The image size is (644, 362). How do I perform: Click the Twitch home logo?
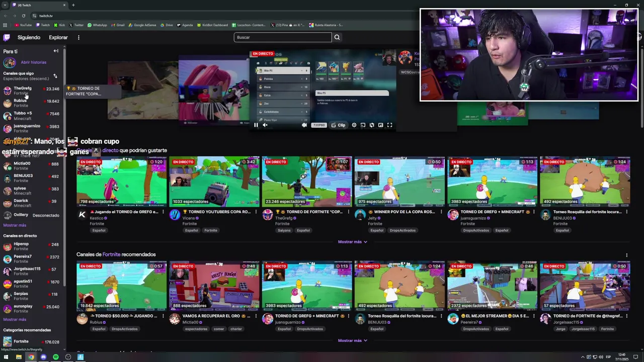pyautogui.click(x=7, y=37)
